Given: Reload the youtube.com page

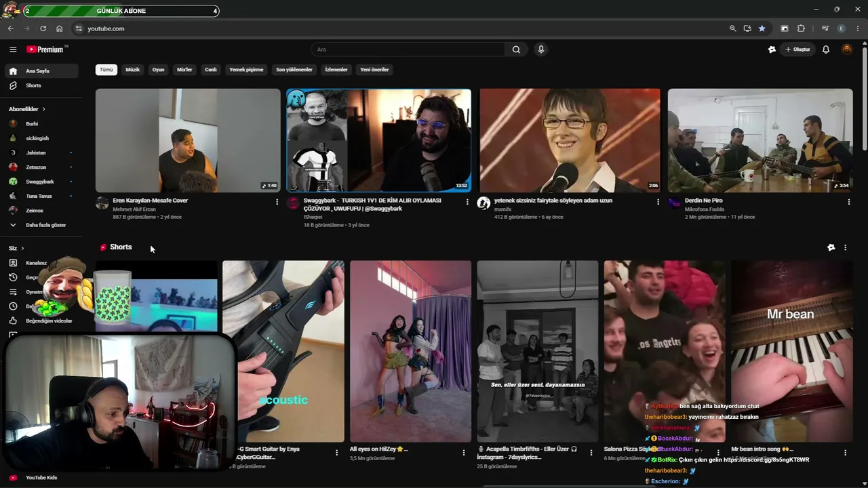Looking at the screenshot, I should point(43,28).
